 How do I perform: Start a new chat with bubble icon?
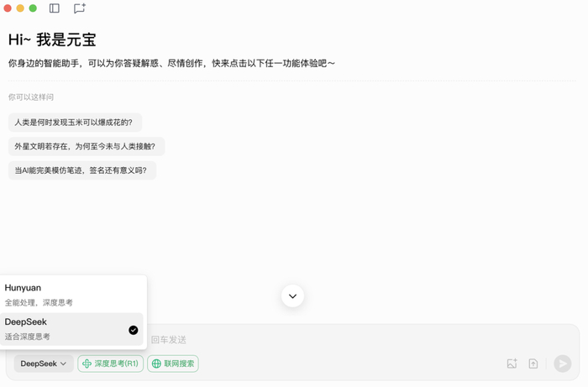pos(80,8)
